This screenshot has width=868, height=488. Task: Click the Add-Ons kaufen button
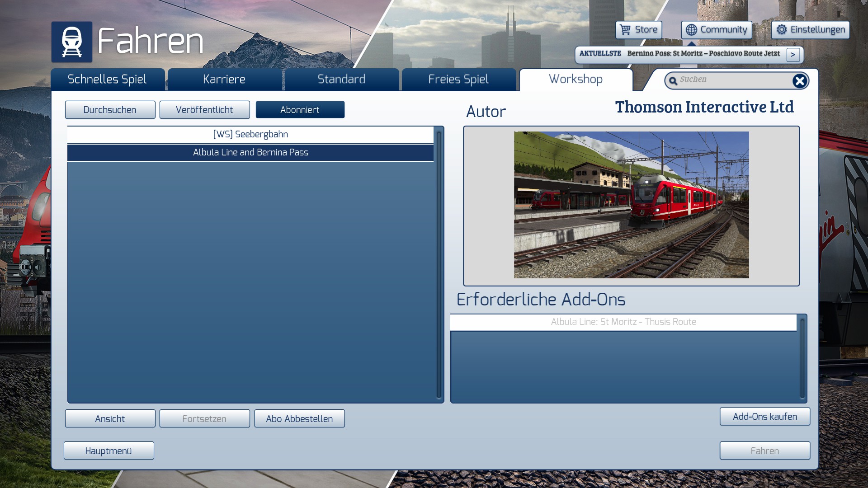coord(764,417)
